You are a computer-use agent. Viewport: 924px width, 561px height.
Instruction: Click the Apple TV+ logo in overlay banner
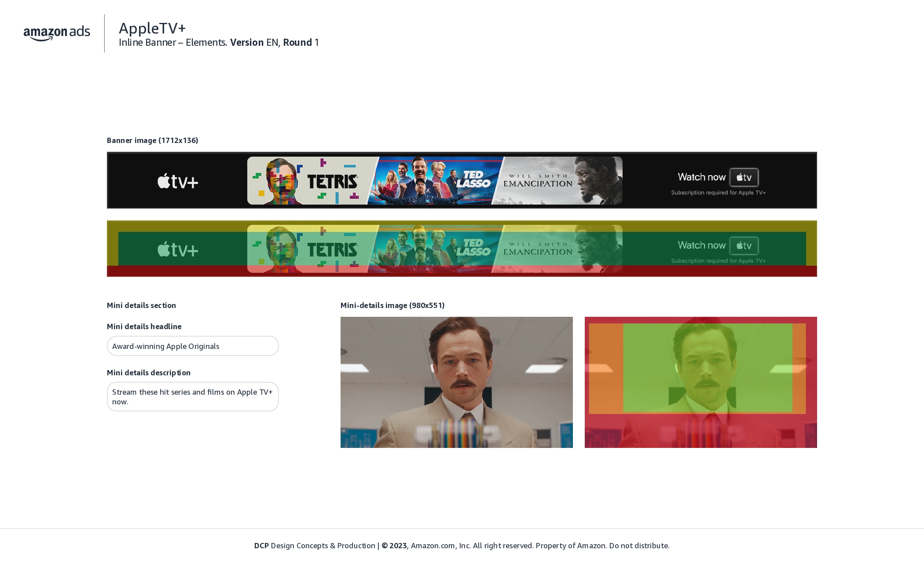coord(178,249)
